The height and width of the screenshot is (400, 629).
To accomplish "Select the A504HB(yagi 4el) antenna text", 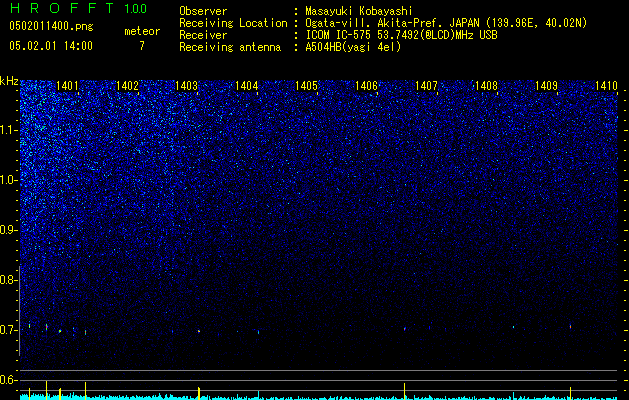I will [353, 47].
